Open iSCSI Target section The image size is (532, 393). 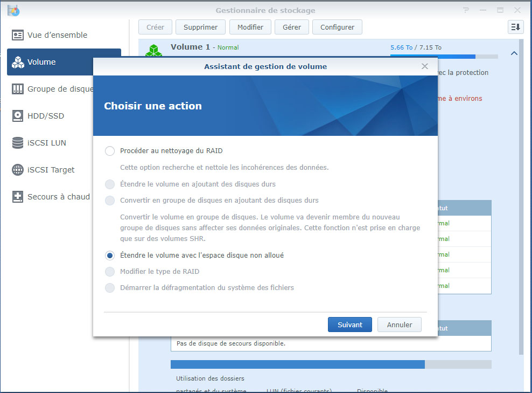tap(50, 170)
